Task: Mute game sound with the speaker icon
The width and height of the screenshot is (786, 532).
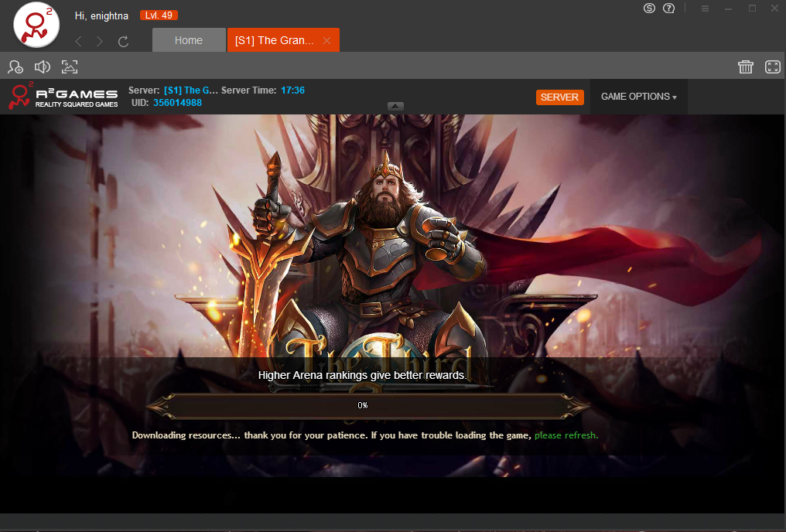Action: click(x=43, y=67)
